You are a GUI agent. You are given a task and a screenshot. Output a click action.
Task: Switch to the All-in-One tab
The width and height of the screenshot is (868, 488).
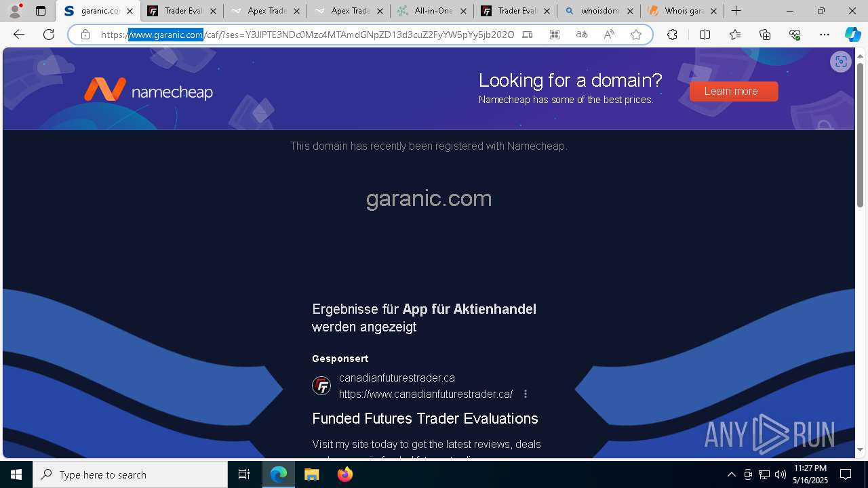431,11
